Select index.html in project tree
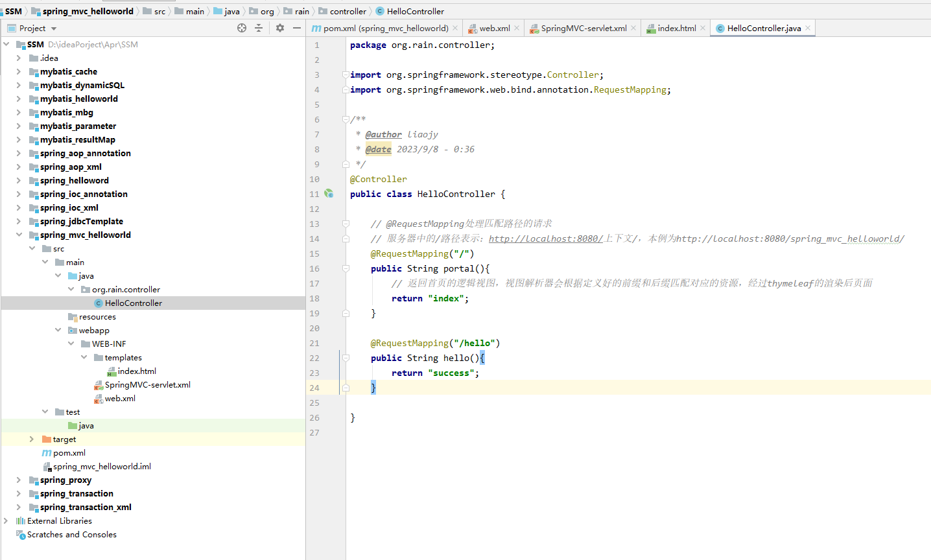This screenshot has width=931, height=560. [132, 371]
